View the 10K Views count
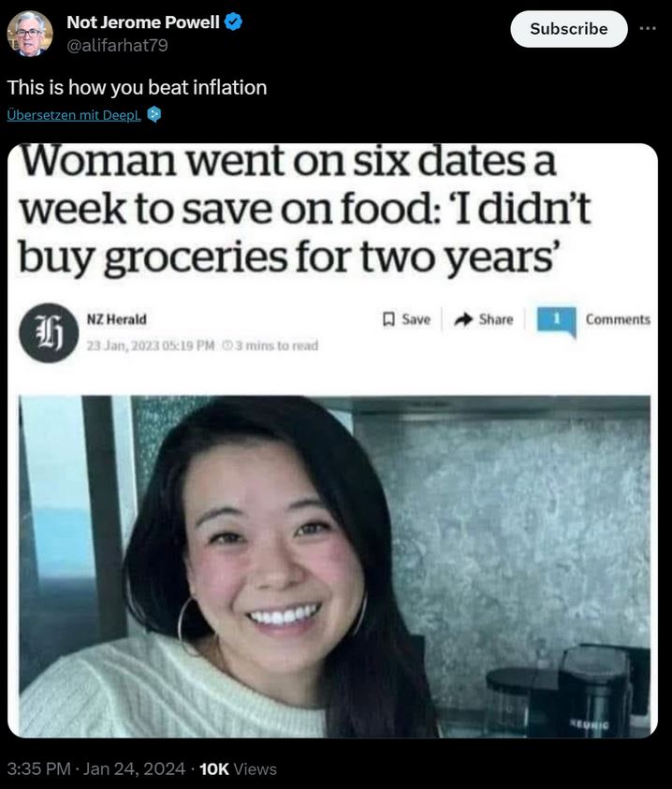Screen dimensions: 672x789 pyautogui.click(x=238, y=768)
